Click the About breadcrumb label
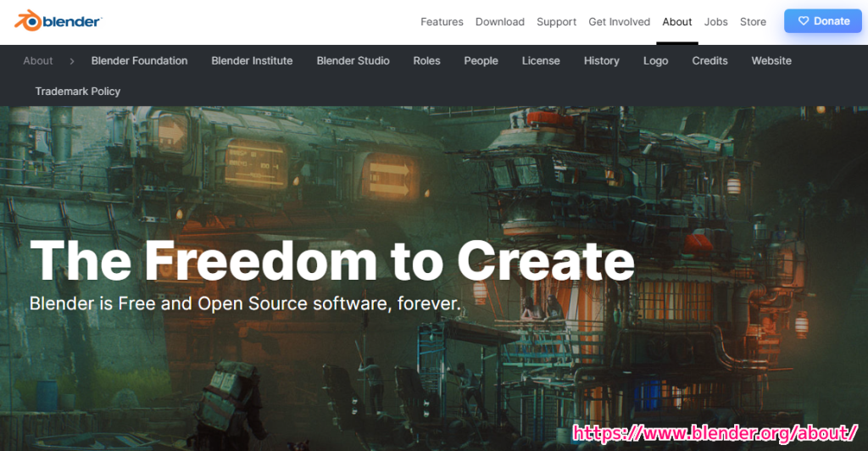This screenshot has height=451, width=868. 38,61
